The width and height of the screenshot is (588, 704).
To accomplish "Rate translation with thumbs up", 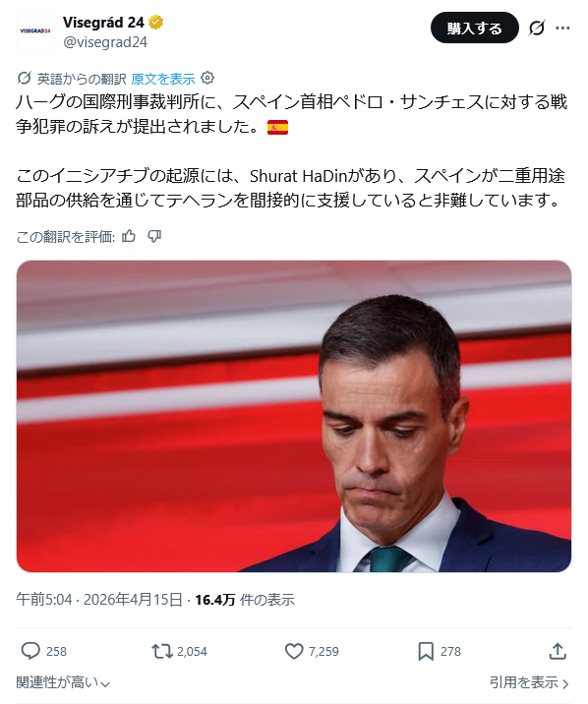I will click(x=129, y=236).
